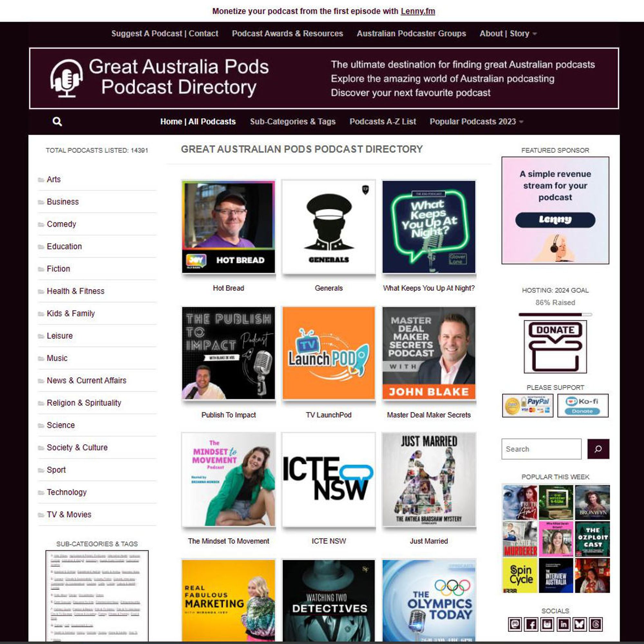Toggle the Business category filter
Viewport: 644px width, 644px height.
pos(62,202)
